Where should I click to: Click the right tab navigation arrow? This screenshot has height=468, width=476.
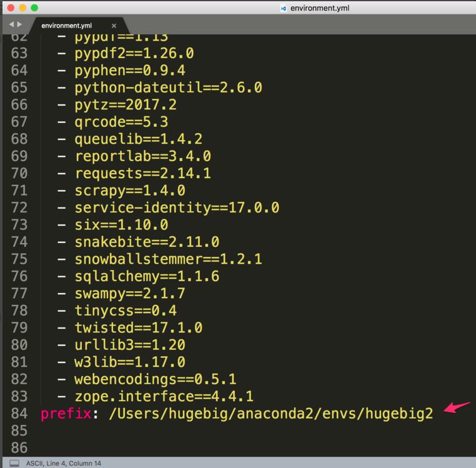click(x=18, y=26)
